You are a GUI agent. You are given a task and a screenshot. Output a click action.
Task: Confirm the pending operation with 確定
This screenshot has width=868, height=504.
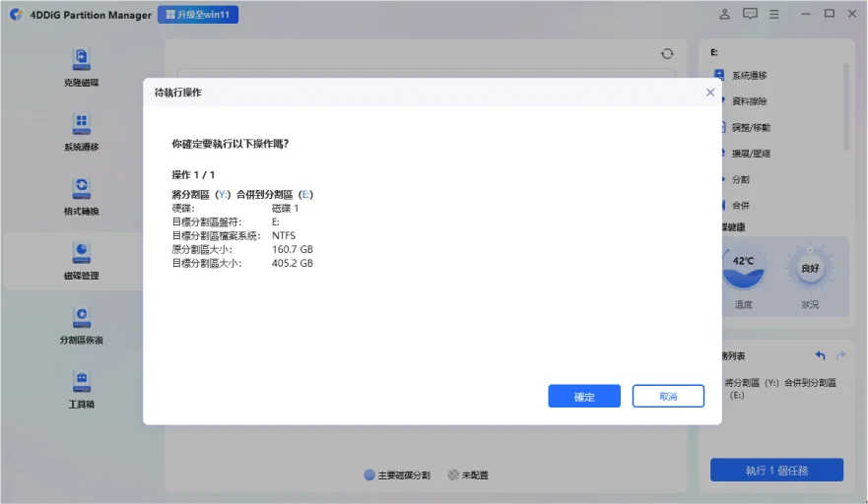[x=584, y=396]
